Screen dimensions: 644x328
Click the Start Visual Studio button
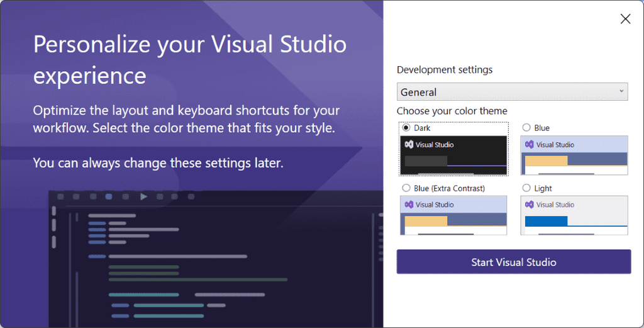pos(513,262)
